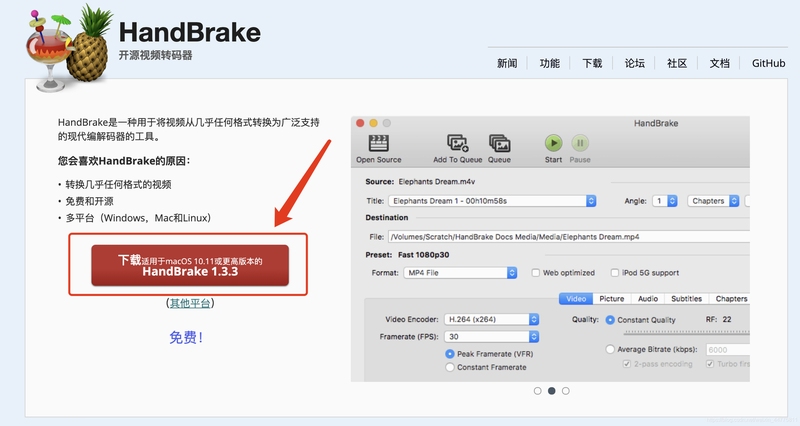
Task: Click the destination File path field
Action: coord(569,237)
